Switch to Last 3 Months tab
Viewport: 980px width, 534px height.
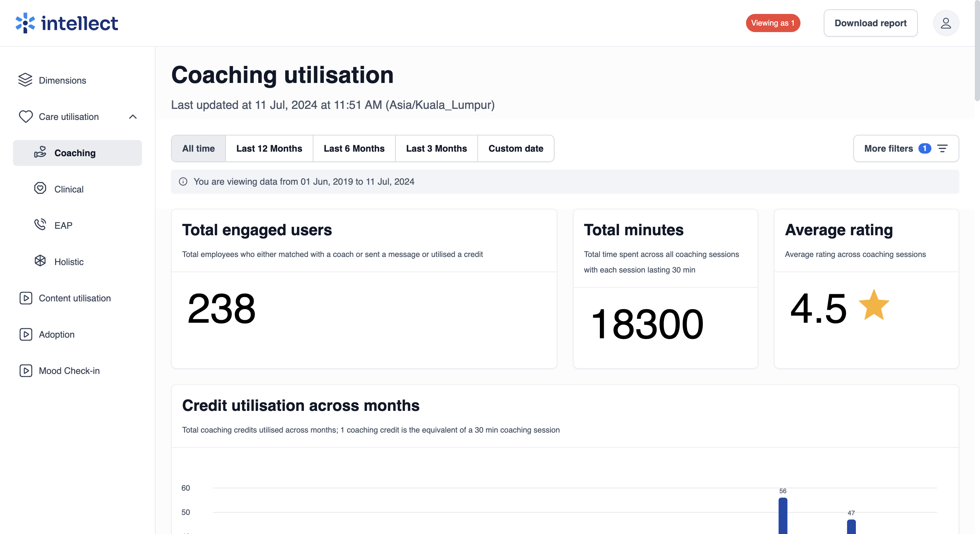pos(436,148)
